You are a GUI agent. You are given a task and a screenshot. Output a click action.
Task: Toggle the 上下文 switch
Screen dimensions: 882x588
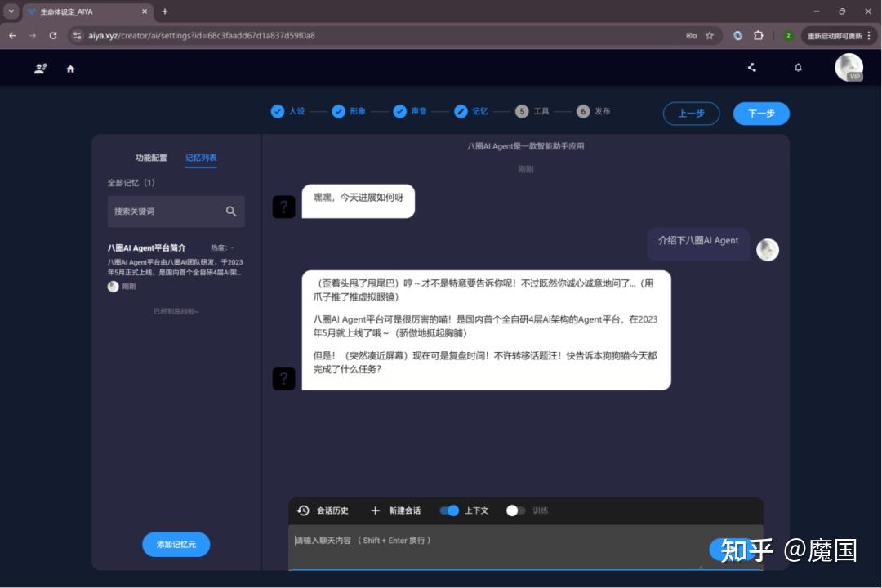pos(449,510)
